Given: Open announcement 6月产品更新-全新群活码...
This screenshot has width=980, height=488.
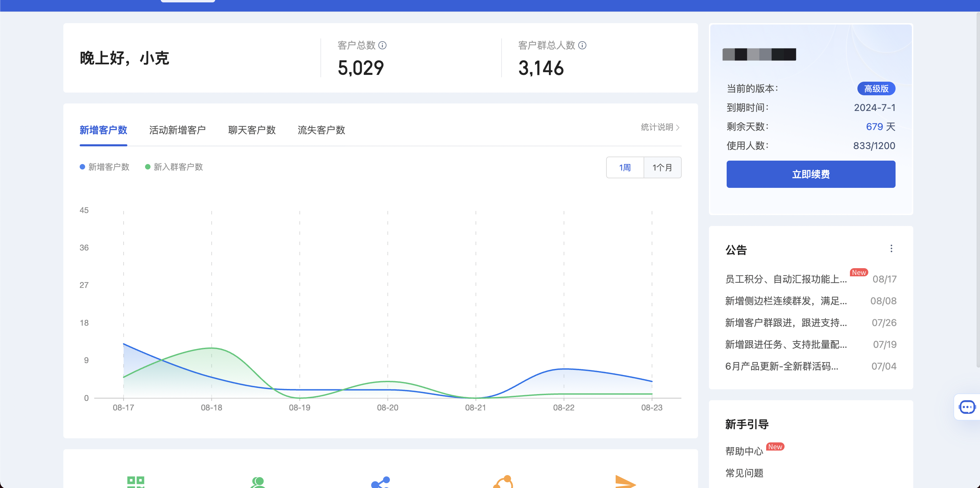Looking at the screenshot, I should coord(782,366).
